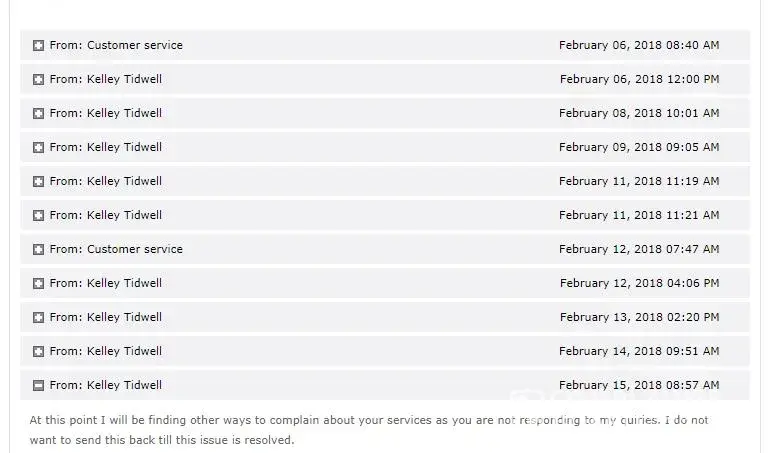Click plus icon on February 09 message
Viewport: 771px width, 453px height.
click(x=39, y=148)
